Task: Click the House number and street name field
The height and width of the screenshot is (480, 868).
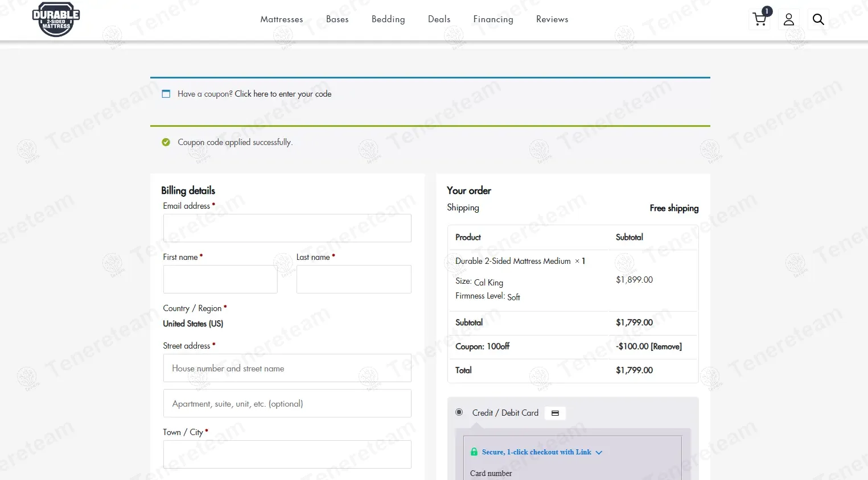Action: point(287,368)
